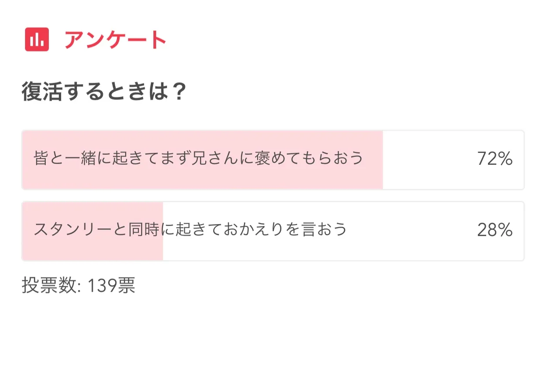Click 同時に in the second option

pos(151,230)
